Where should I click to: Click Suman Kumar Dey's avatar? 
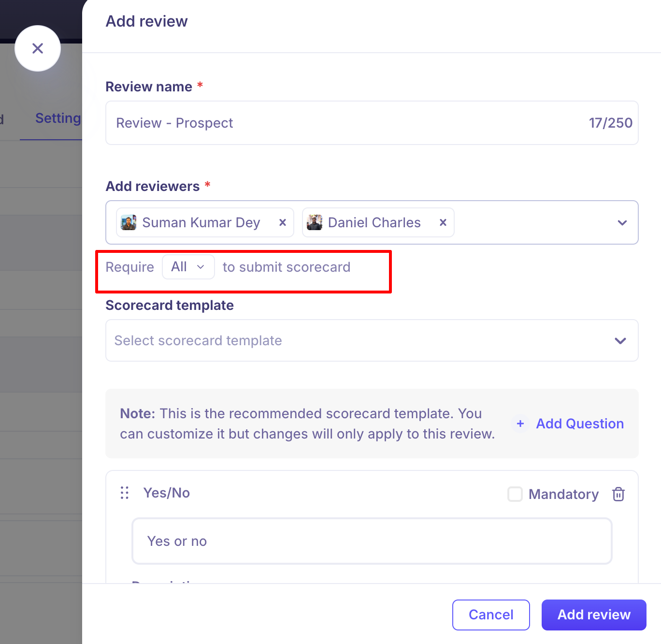click(x=129, y=222)
